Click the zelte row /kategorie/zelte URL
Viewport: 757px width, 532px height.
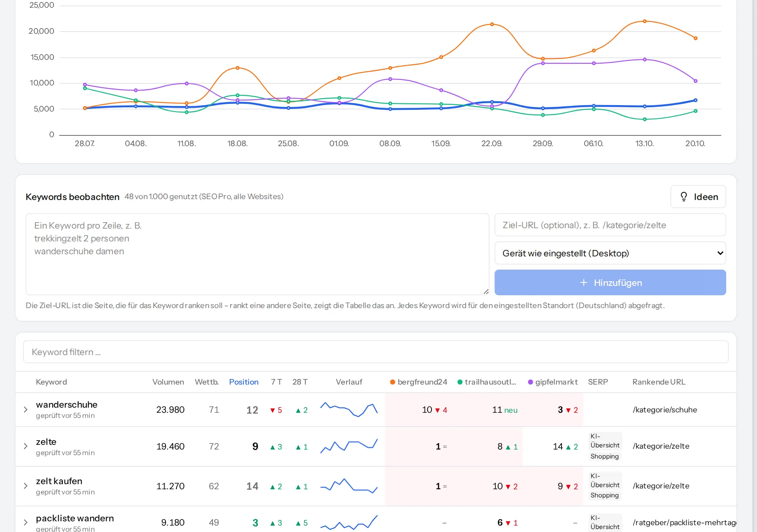pyautogui.click(x=661, y=446)
